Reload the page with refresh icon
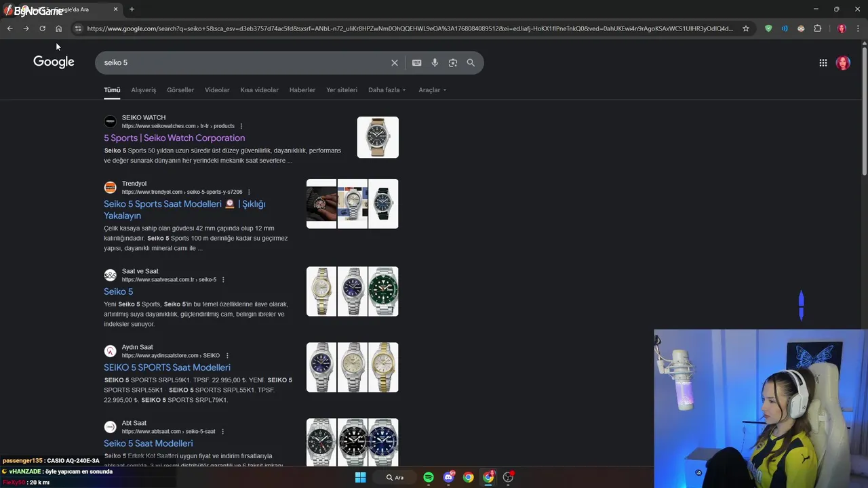This screenshot has height=488, width=868. (x=42, y=28)
